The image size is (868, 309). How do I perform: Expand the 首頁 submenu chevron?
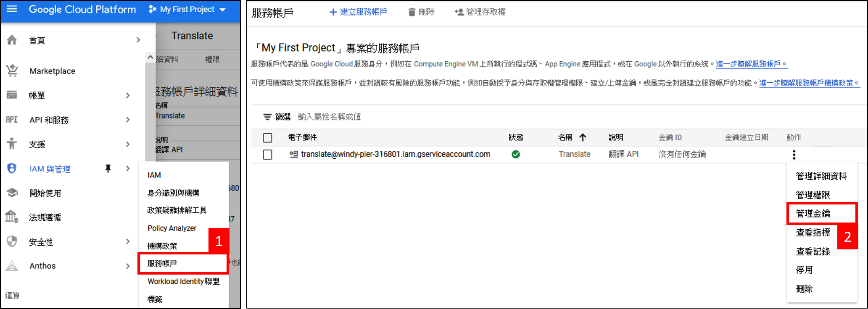click(138, 40)
